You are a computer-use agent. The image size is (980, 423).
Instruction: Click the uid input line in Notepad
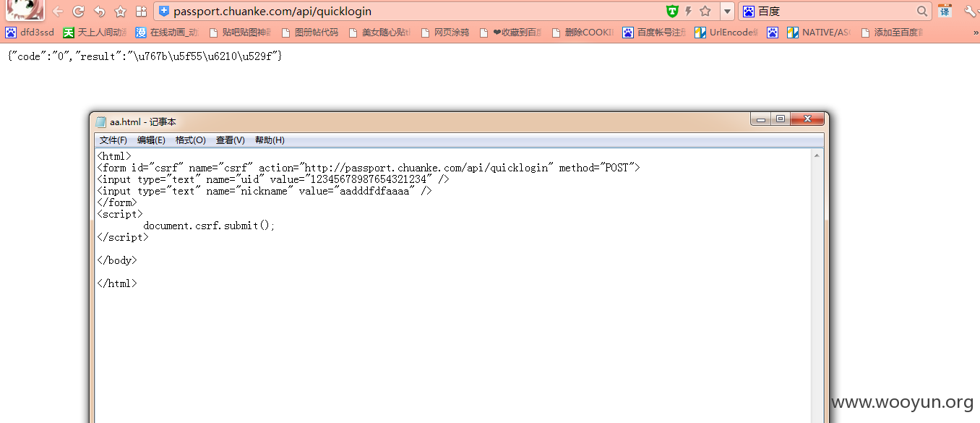coord(273,179)
